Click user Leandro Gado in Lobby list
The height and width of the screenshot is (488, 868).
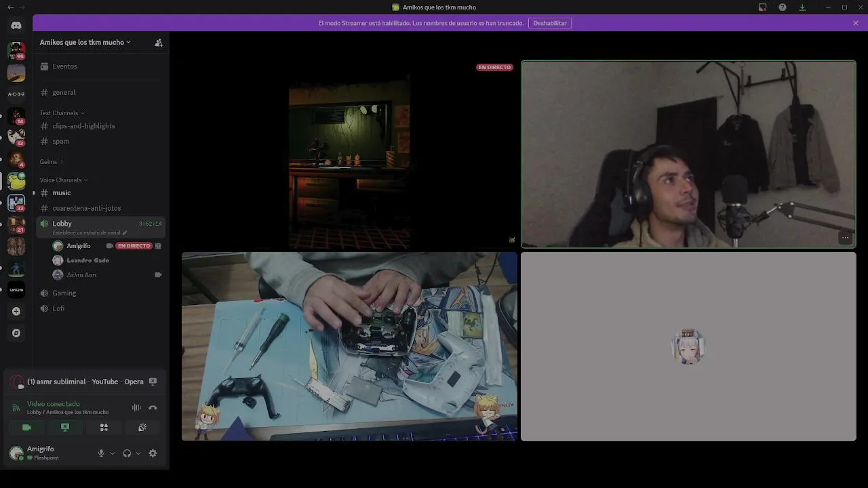click(87, 260)
